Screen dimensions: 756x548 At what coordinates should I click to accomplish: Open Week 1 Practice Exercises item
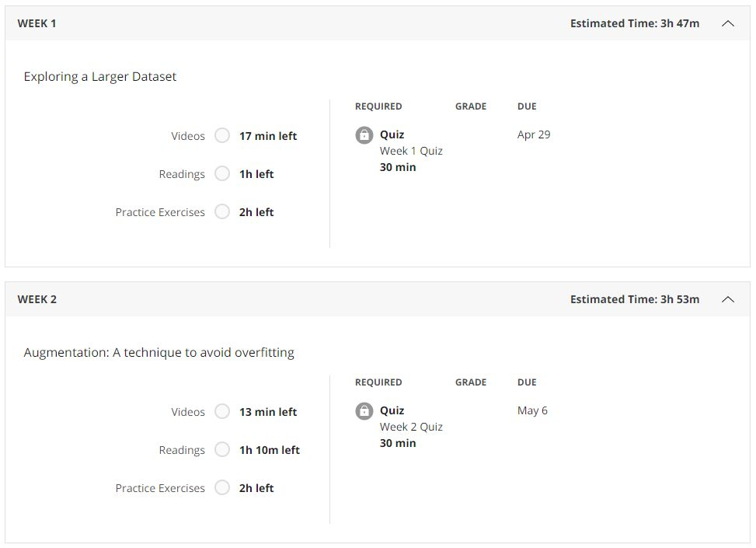click(160, 212)
